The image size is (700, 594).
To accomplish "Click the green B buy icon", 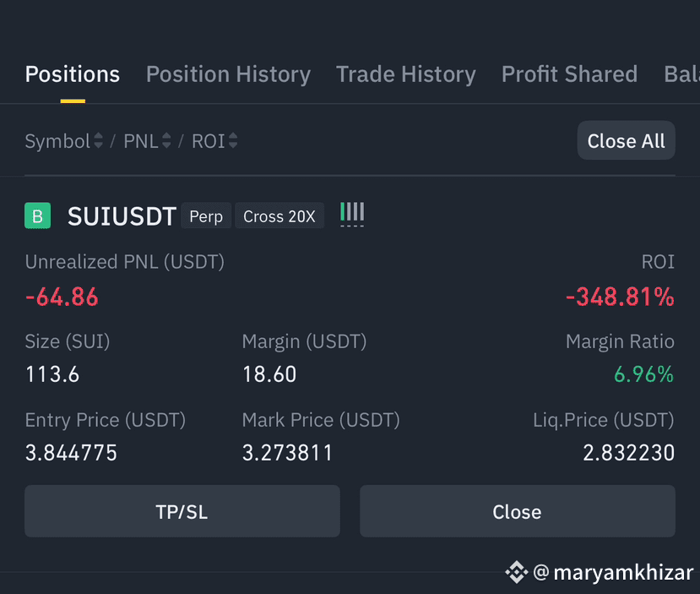I will [x=37, y=215].
